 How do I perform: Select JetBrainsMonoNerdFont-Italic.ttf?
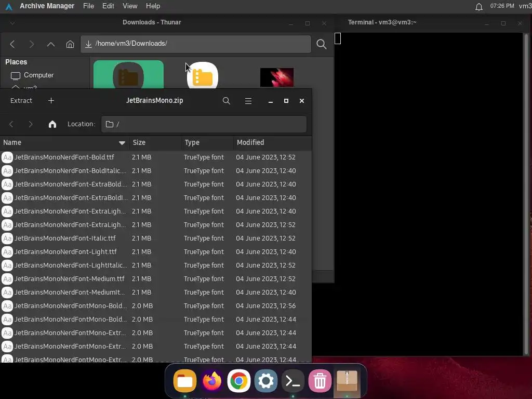click(x=156, y=238)
